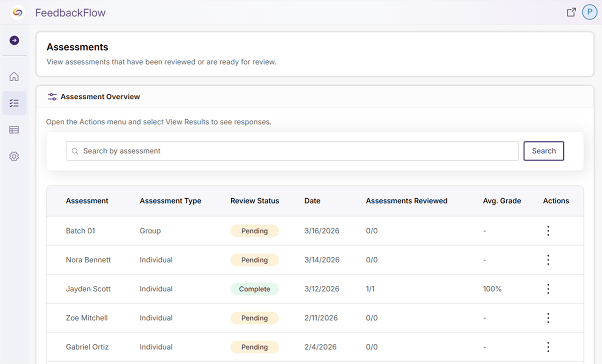Open Actions menu for Jayden Scott

click(548, 289)
